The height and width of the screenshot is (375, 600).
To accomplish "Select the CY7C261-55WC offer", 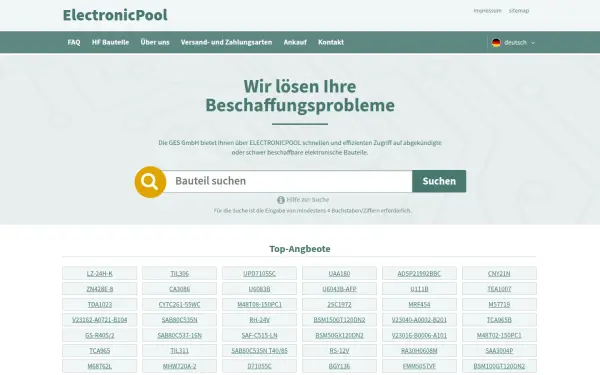I will pyautogui.click(x=179, y=305).
